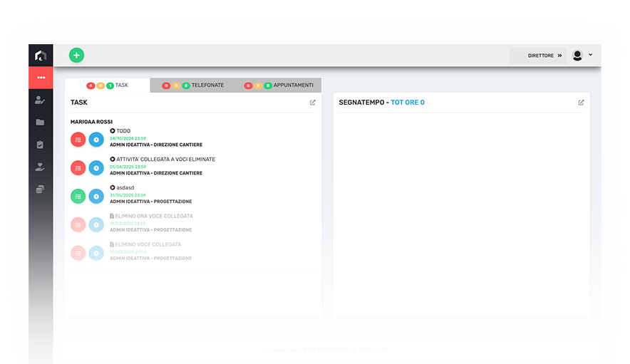This screenshot has height=364, width=630.
Task: Open TASK panel in external view
Action: (x=313, y=103)
